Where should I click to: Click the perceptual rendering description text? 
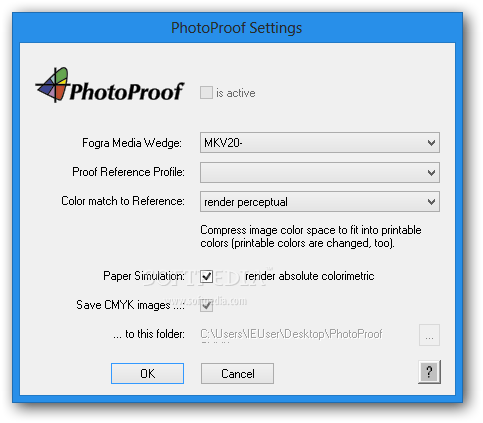(311, 236)
